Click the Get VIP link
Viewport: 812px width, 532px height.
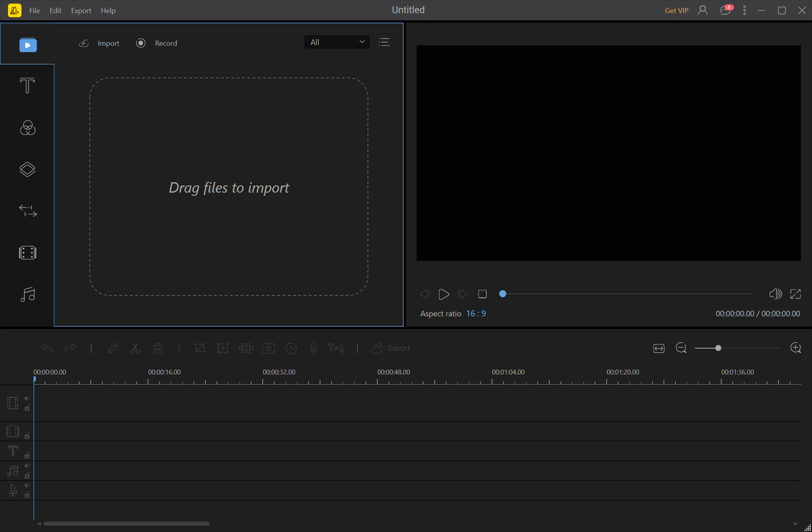click(x=676, y=11)
